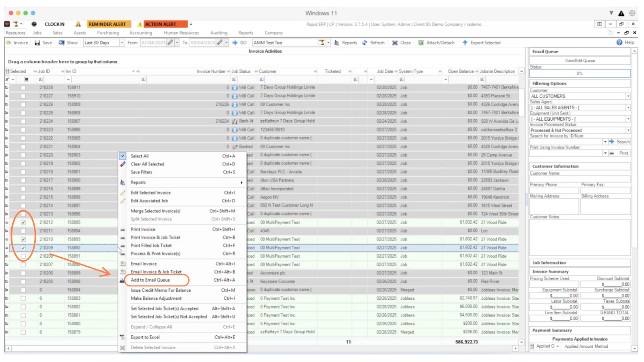Choose Issue Credit Memo For Balance
The width and height of the screenshot is (644, 362).
click(183, 290)
